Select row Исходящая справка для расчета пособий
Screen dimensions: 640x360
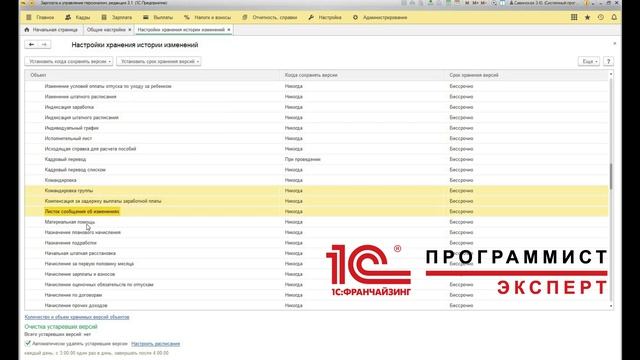(x=316, y=149)
